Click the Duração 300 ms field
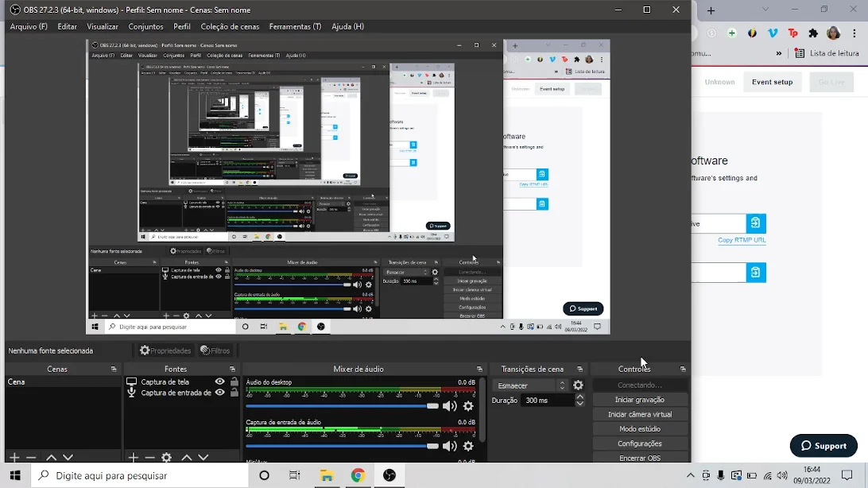The height and width of the screenshot is (488, 868). [547, 400]
